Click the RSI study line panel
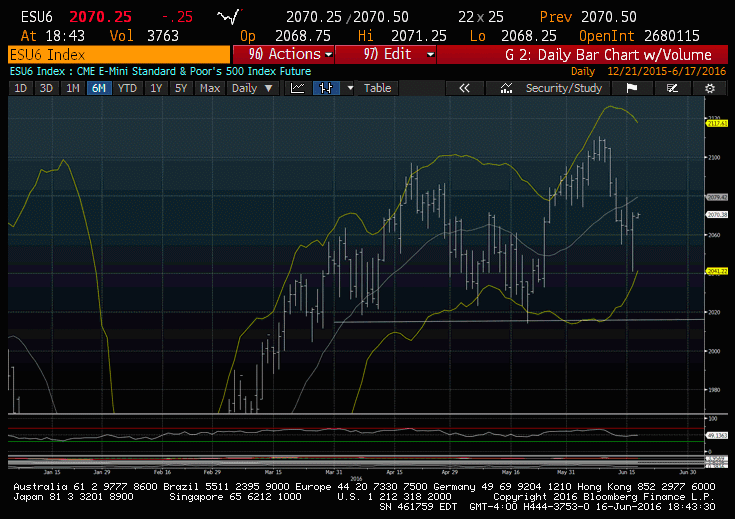The height and width of the screenshot is (519, 735). 356,435
